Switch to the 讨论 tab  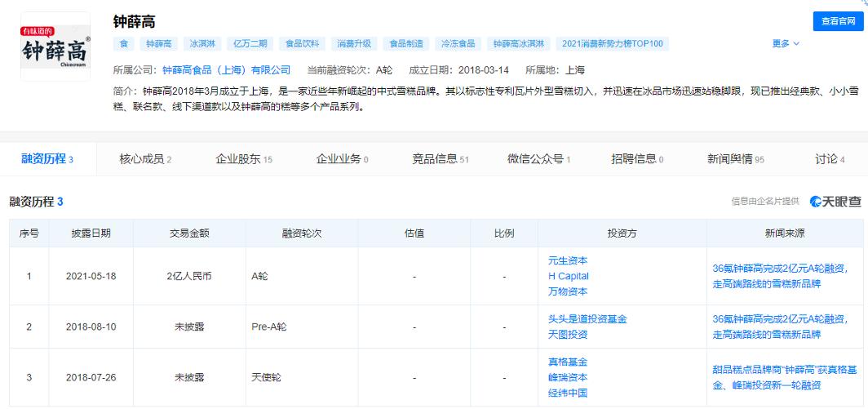click(x=829, y=160)
